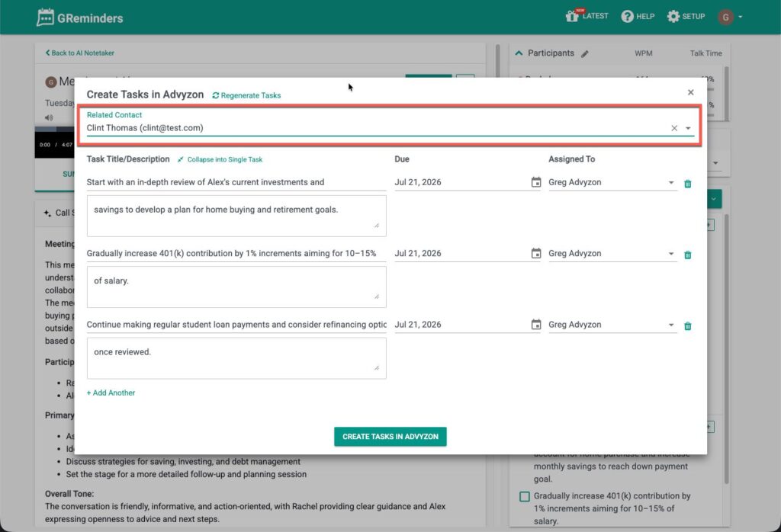Image resolution: width=781 pixels, height=532 pixels.
Task: Edit the first task title about Alex's investments
Action: point(236,182)
